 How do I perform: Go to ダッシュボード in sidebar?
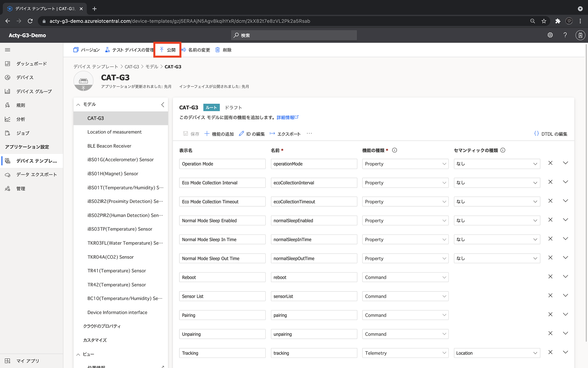point(31,64)
